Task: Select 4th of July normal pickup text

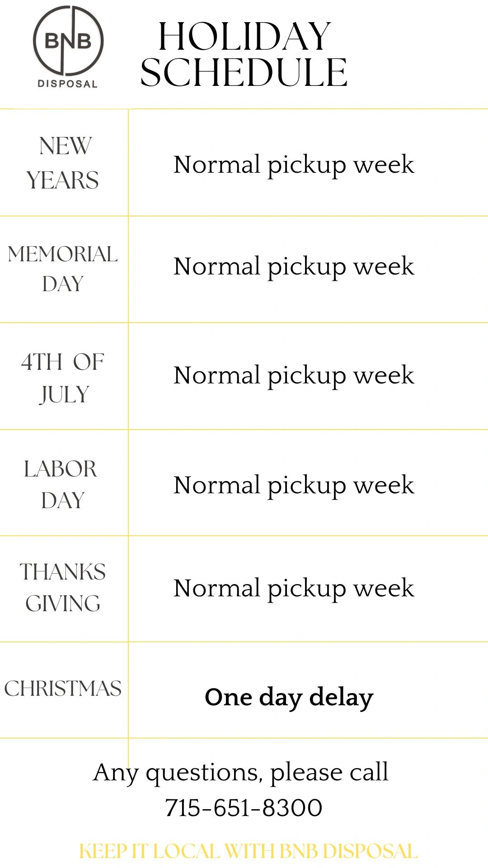Action: [294, 376]
